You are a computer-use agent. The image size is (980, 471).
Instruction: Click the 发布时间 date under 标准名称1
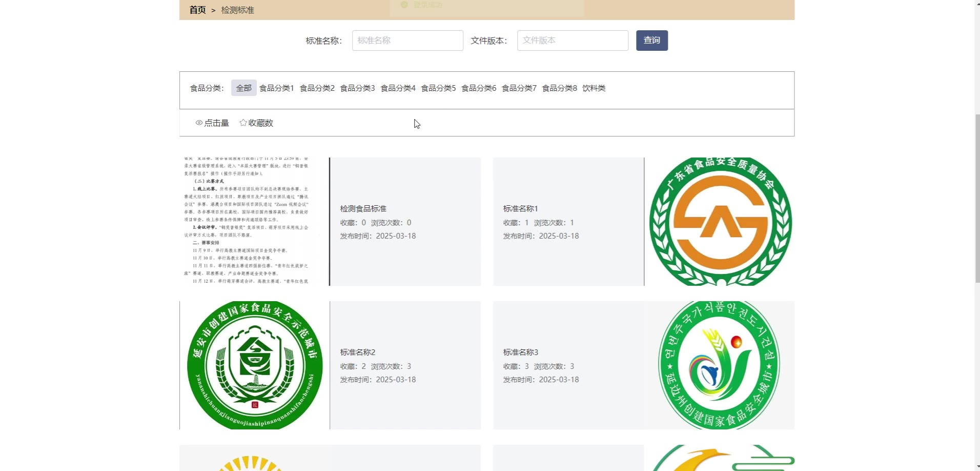(x=541, y=236)
